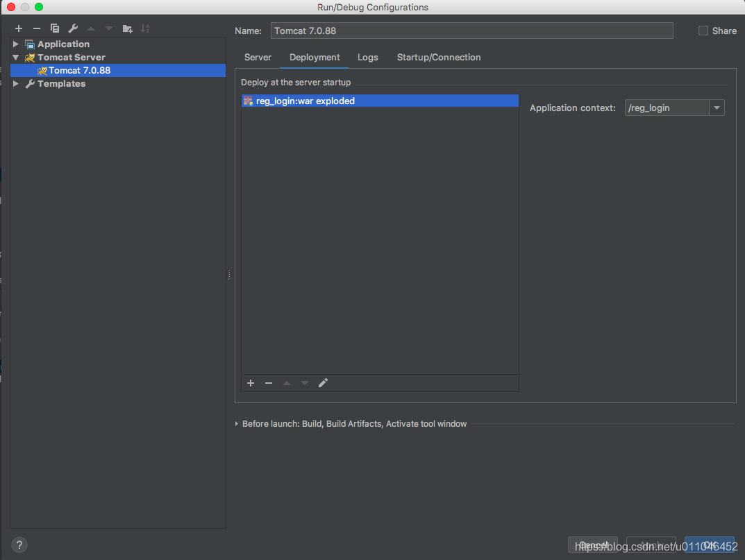This screenshot has height=560, width=745.
Task: Click the /reg_login application context field
Action: click(x=667, y=108)
